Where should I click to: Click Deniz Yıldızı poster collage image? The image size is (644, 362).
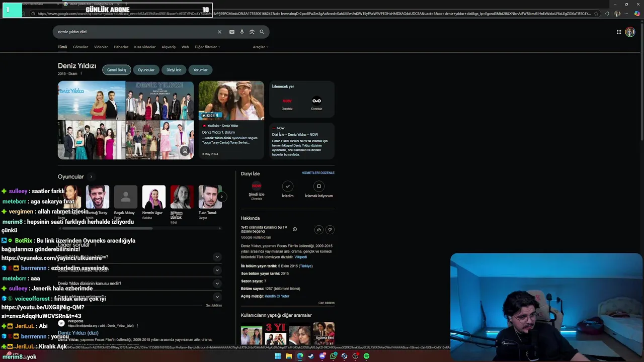pyautogui.click(x=126, y=120)
